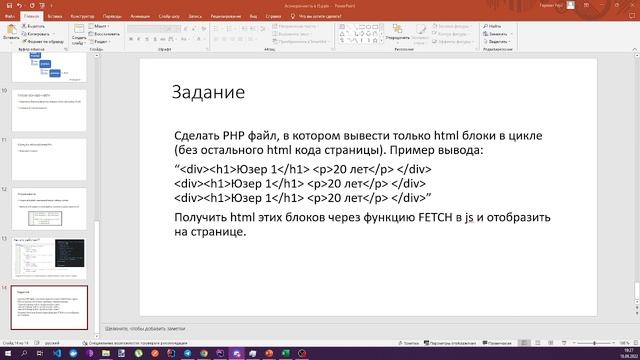Open clipboard group dialog launcher
640x360 pixels.
click(x=66, y=49)
